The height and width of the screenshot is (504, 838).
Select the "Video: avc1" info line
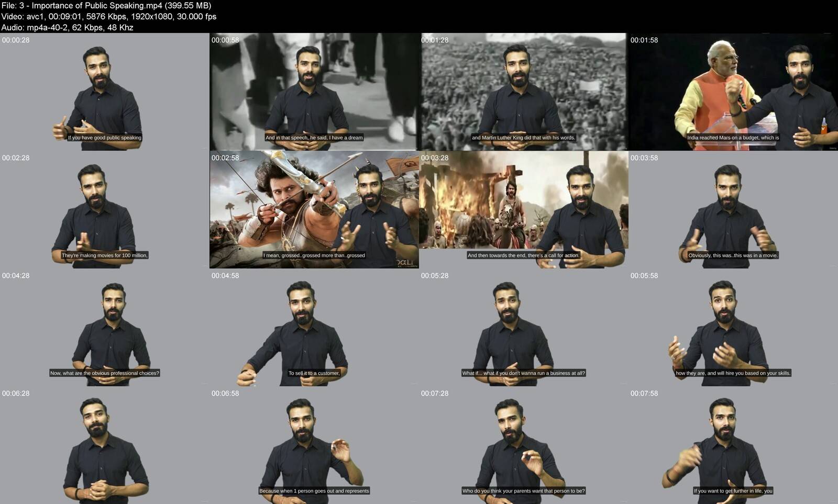[109, 17]
